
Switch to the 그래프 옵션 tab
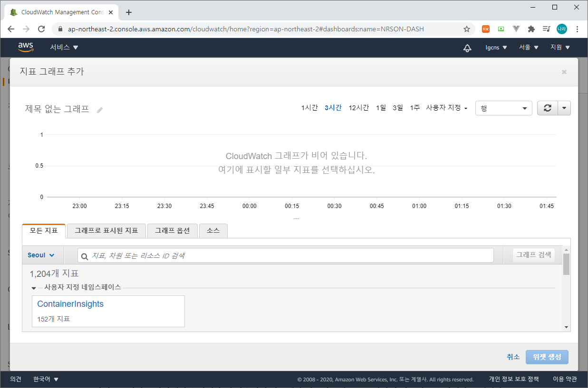click(173, 231)
